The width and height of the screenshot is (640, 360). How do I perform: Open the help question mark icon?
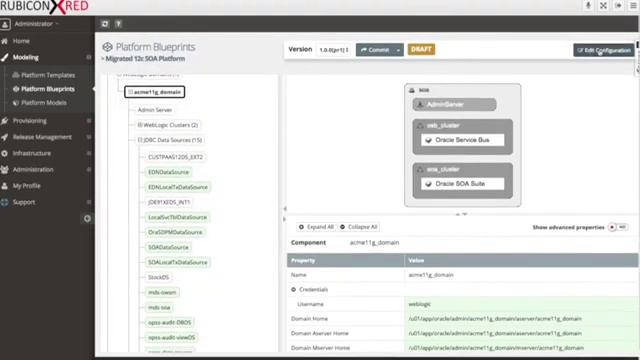click(x=118, y=24)
